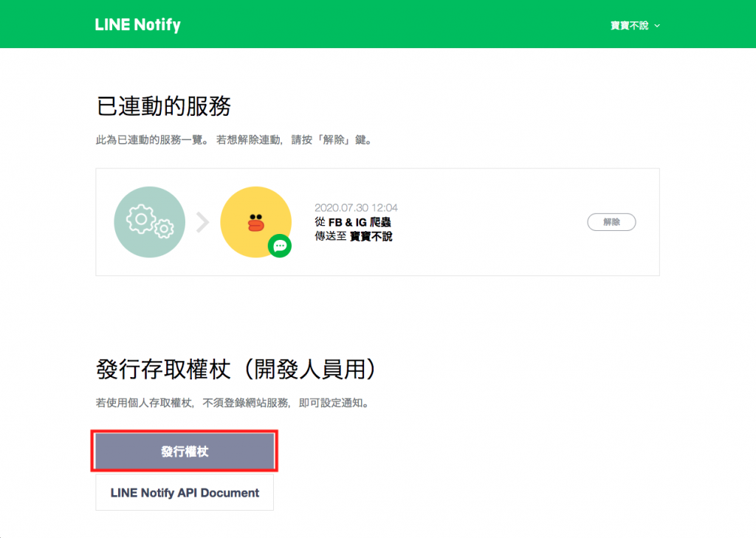Click the gear service icon
Screen dimensions: 756x538
(149, 221)
